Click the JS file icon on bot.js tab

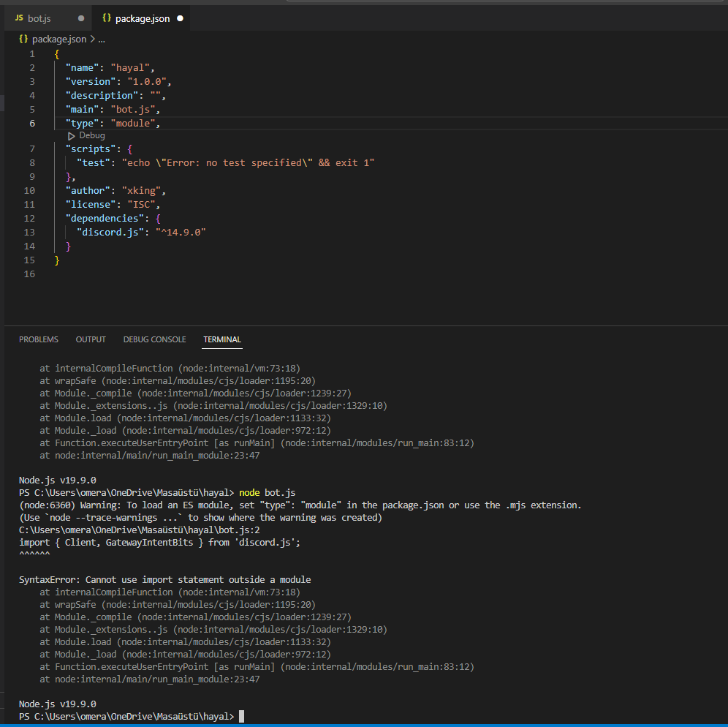coord(19,18)
